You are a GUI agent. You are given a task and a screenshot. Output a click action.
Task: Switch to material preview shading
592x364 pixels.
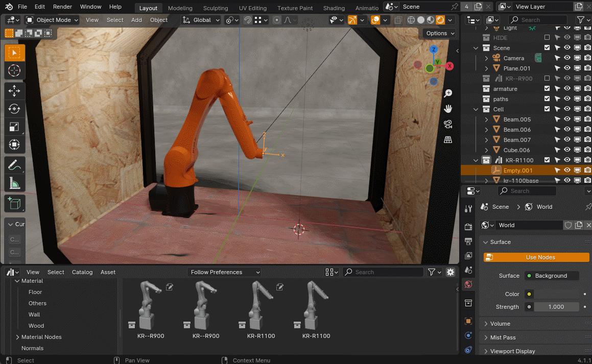point(431,20)
